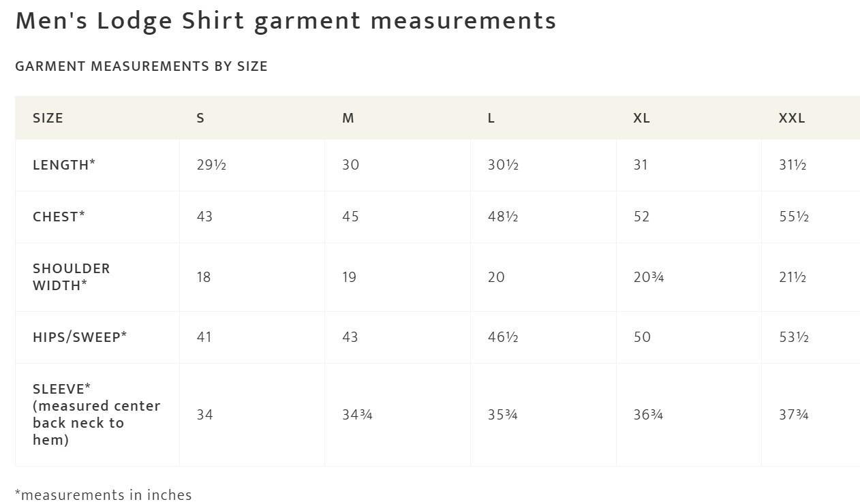Select the S size column header
Viewport: 860px width, 504px height.
200,118
